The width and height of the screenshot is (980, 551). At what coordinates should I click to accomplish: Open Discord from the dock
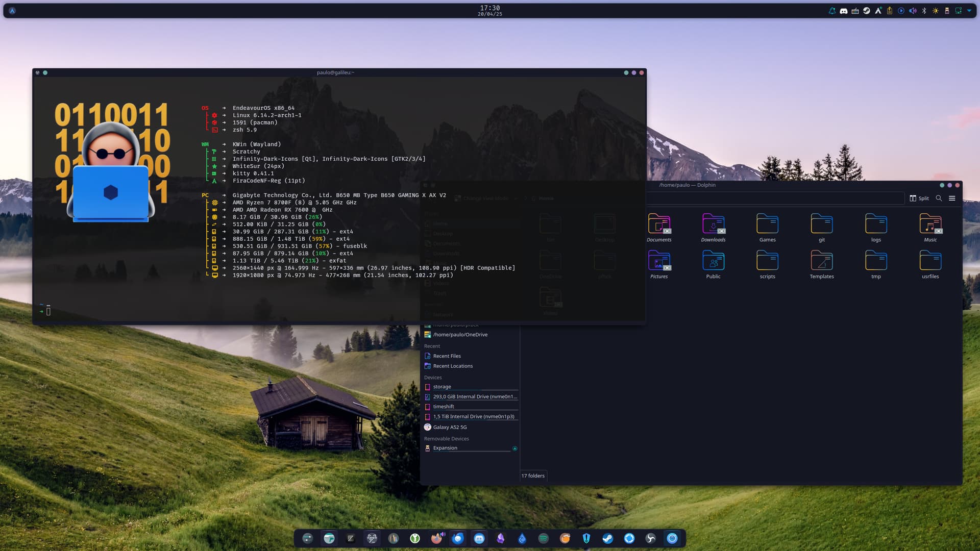479,538
